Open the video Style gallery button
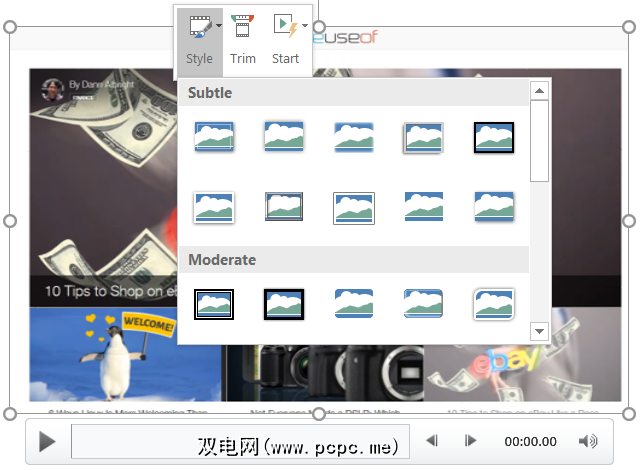 click(x=200, y=41)
